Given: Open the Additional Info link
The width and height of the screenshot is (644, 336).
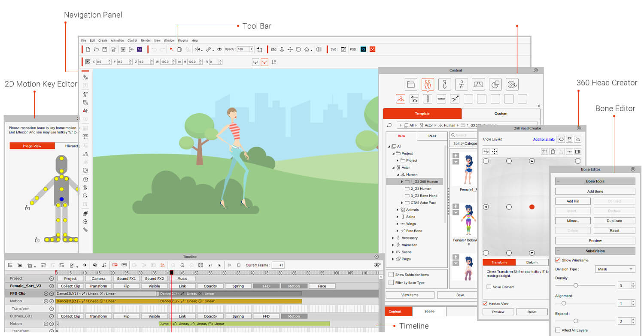Looking at the screenshot, I should point(544,139).
